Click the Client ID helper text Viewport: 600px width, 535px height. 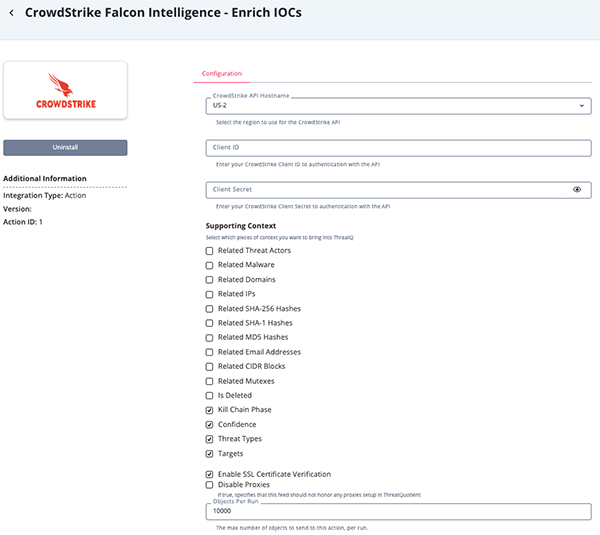(x=298, y=165)
